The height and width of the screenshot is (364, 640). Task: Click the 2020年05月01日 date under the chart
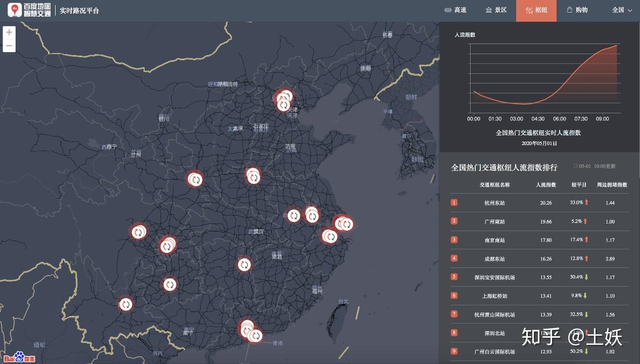(x=539, y=144)
